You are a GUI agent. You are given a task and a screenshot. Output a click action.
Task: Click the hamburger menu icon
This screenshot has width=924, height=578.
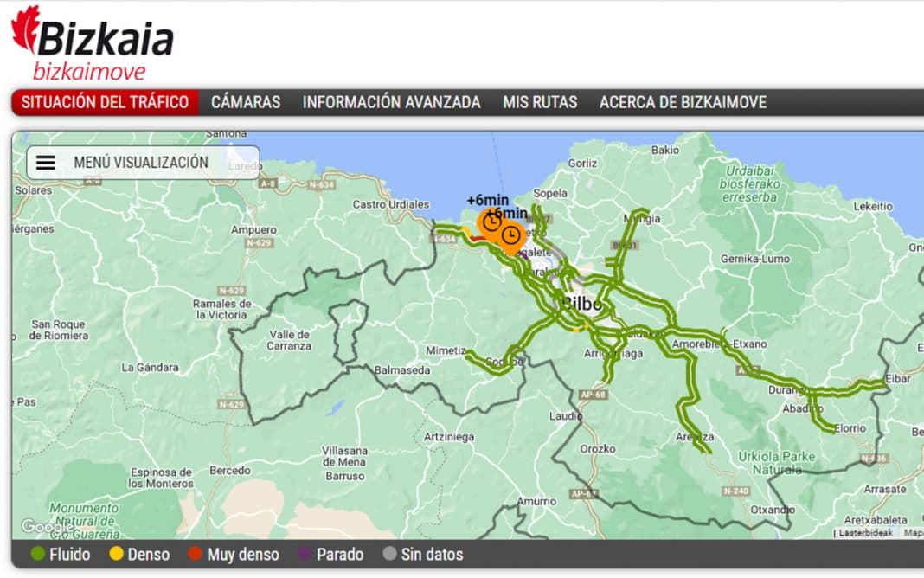(x=46, y=163)
